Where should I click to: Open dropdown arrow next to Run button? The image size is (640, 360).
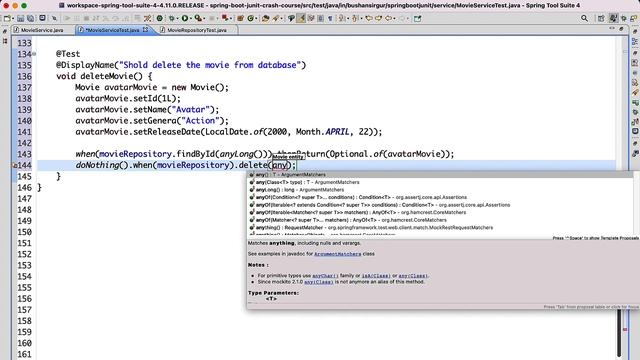click(191, 19)
